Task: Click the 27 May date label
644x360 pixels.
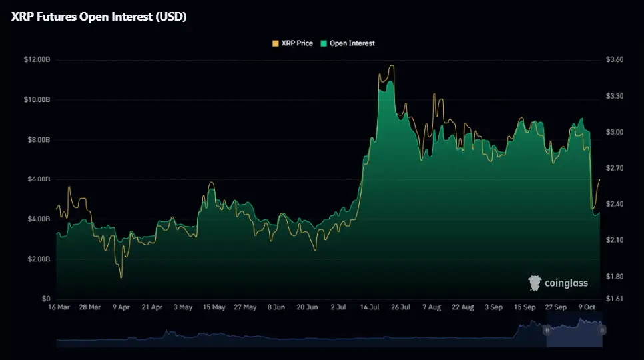Action: (x=245, y=307)
